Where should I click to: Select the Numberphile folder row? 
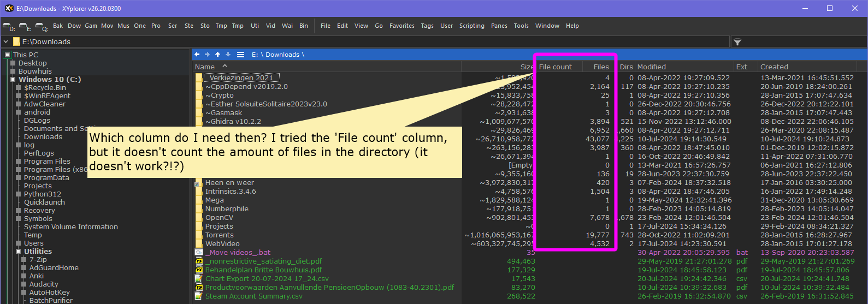[227, 209]
